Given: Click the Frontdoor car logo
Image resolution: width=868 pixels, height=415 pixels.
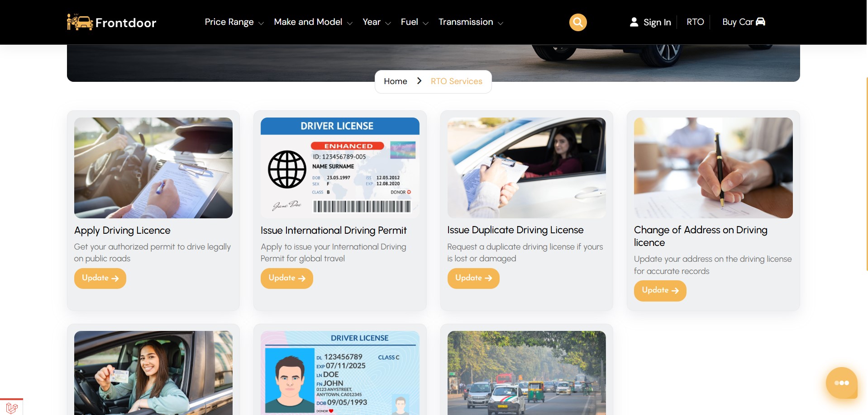Looking at the screenshot, I should tap(80, 22).
